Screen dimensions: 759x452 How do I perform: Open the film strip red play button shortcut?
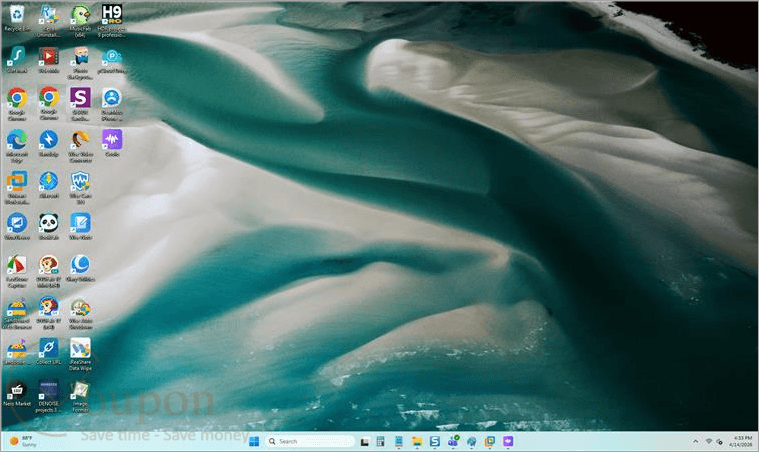(x=48, y=60)
